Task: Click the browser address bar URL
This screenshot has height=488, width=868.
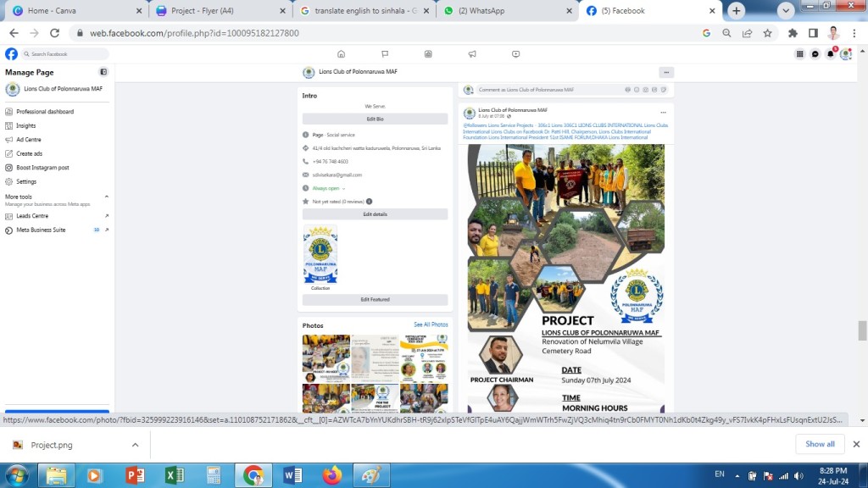Action: 194,33
